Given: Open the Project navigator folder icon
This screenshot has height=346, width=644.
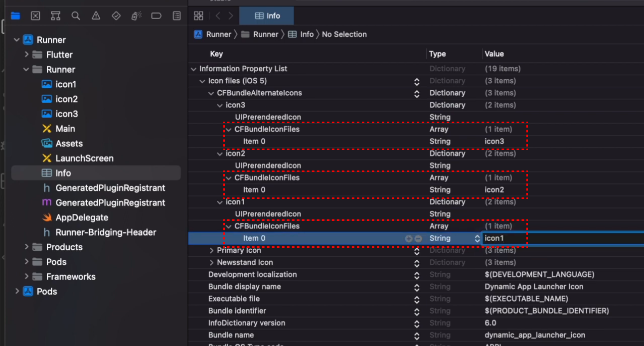Looking at the screenshot, I should (15, 16).
